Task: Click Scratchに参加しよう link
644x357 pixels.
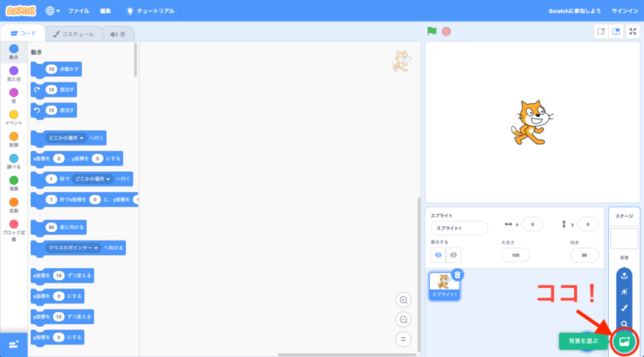Action: (575, 11)
